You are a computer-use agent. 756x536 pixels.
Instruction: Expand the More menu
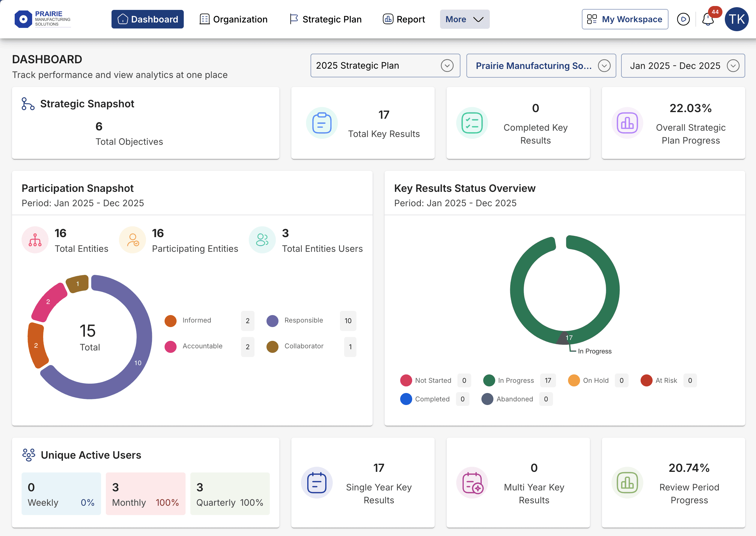(464, 19)
